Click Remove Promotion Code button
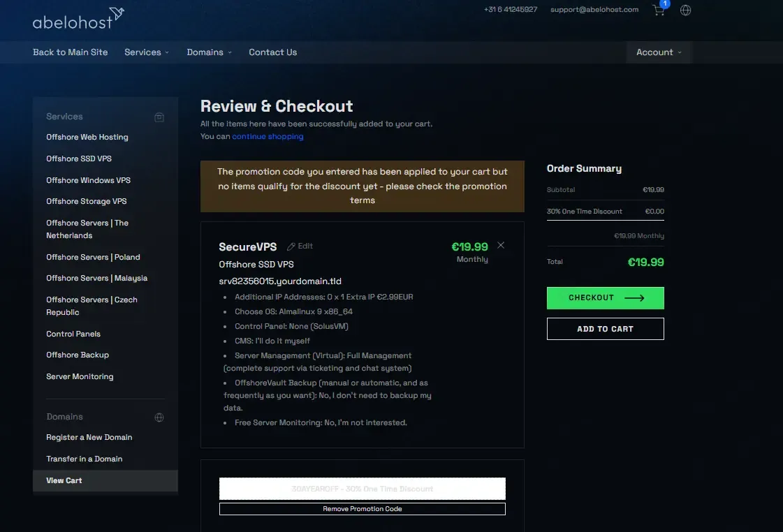783x532 pixels. point(362,509)
